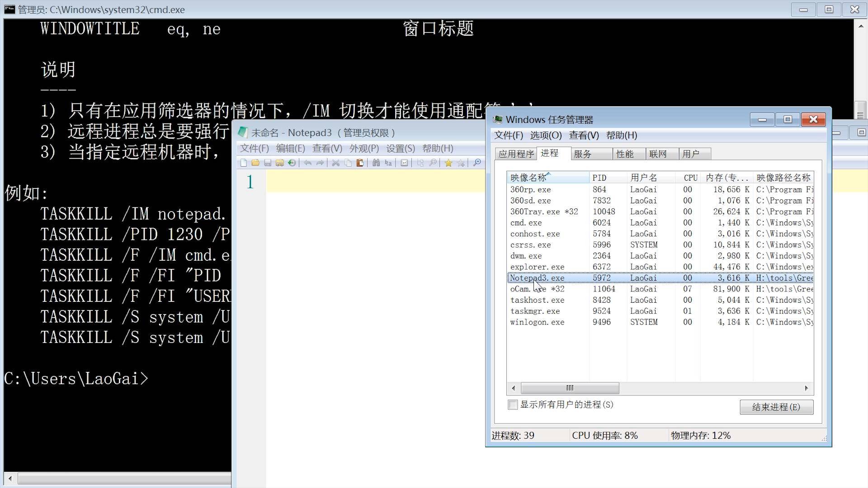868x488 pixels.
Task: Click the Replace icon in the Notepad3 toolbar
Action: click(388, 163)
